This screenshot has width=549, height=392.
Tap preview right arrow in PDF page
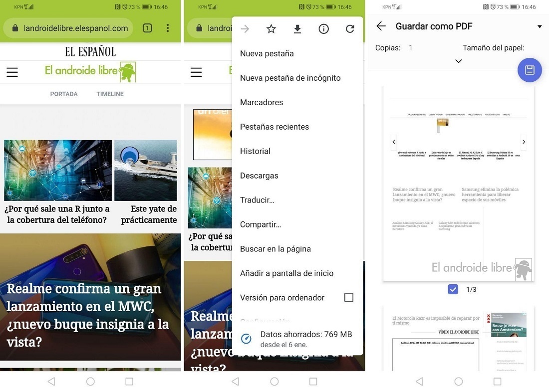(x=524, y=142)
